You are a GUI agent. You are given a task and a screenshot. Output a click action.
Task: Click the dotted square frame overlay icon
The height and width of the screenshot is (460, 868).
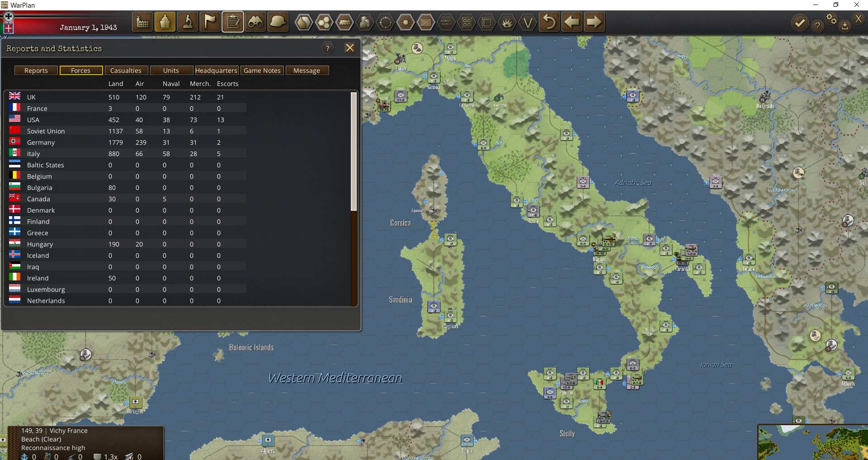click(x=487, y=22)
